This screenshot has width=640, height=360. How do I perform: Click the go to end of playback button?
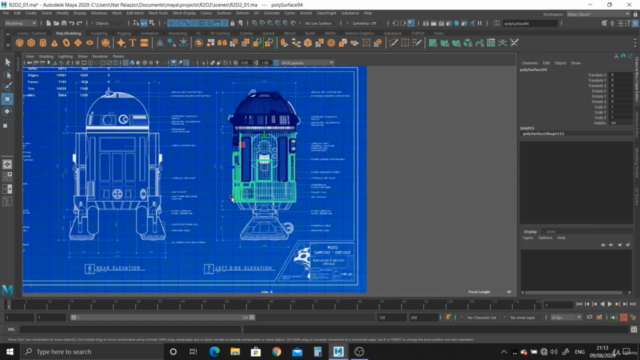click(633, 304)
